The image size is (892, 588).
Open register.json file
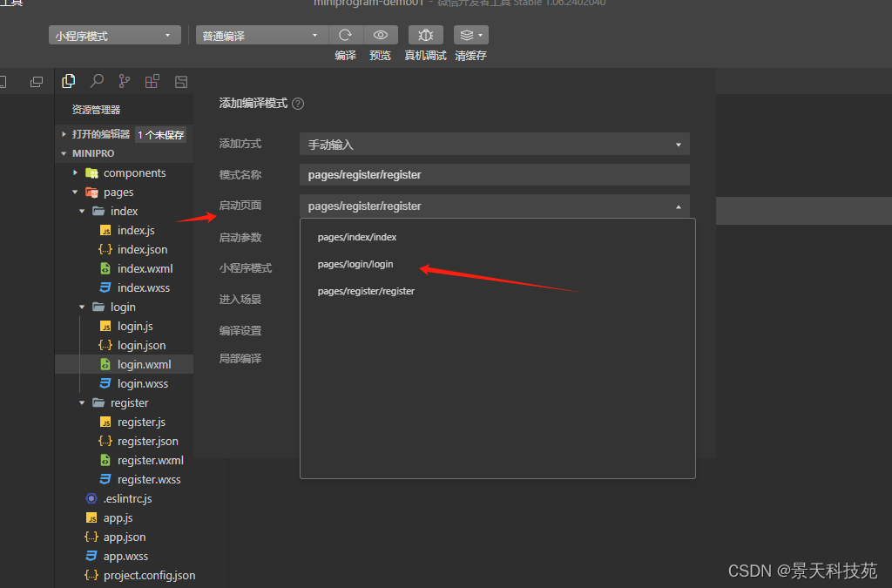(148, 442)
